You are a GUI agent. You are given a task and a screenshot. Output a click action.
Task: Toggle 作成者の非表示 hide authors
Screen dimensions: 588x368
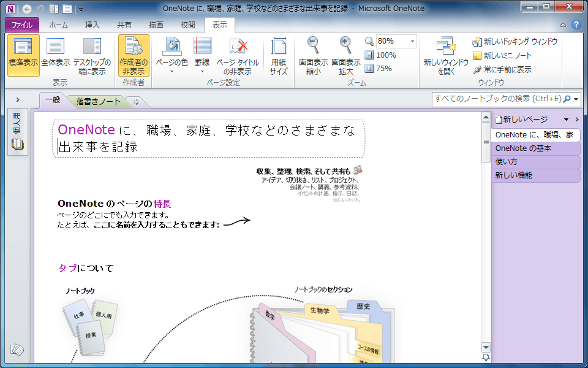click(134, 56)
